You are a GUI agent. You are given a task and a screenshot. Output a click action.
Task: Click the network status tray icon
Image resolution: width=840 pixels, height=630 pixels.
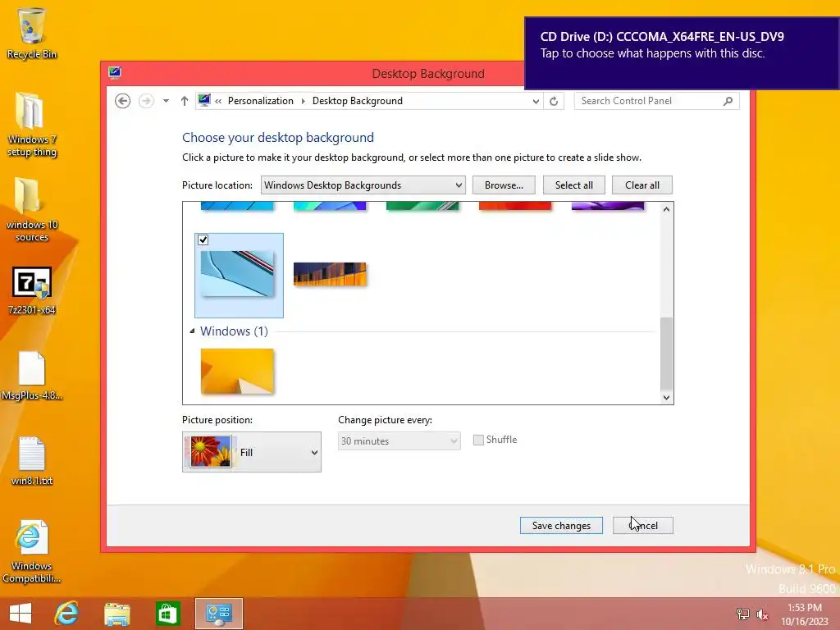click(743, 614)
